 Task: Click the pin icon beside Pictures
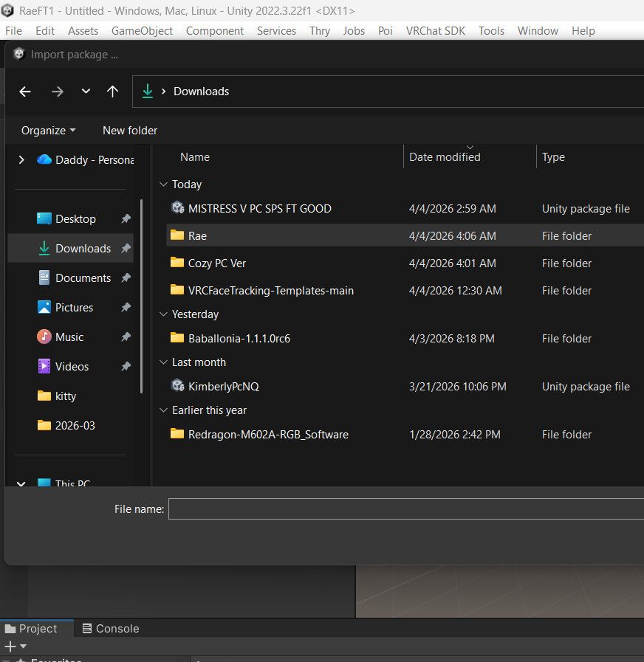(x=126, y=307)
